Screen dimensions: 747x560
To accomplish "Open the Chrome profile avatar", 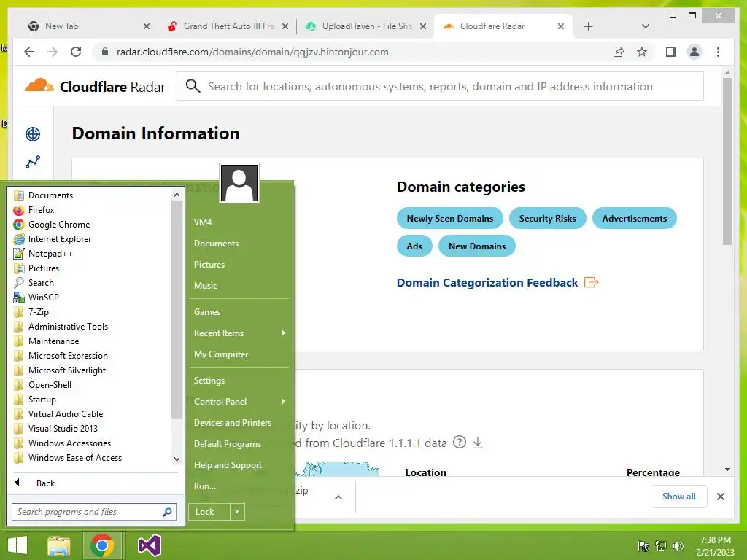I will 694,52.
